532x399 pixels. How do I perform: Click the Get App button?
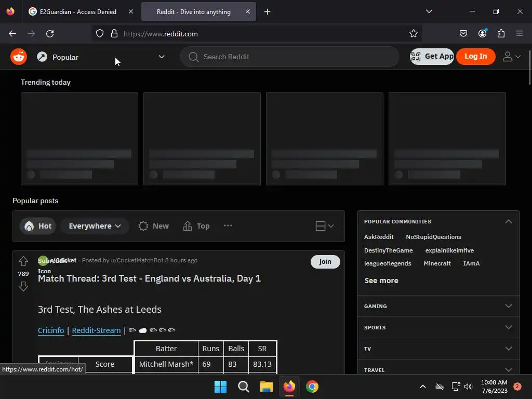click(x=432, y=56)
